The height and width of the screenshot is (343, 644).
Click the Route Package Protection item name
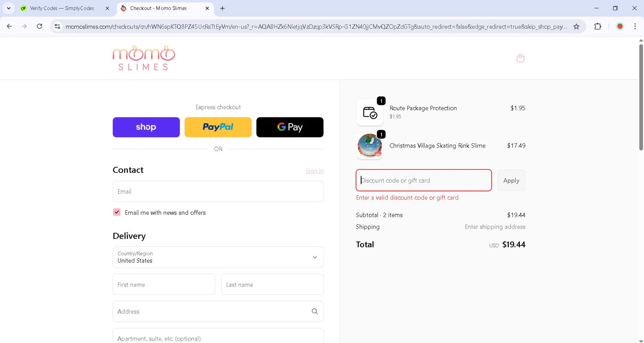coord(423,108)
